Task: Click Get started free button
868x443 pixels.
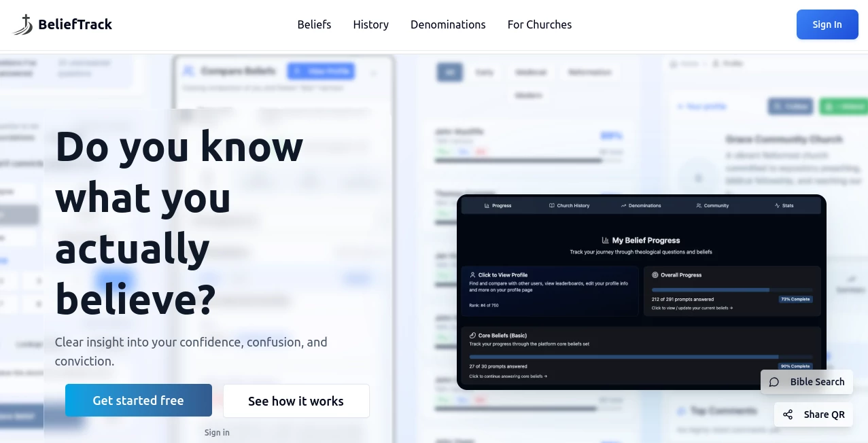Action: point(139,400)
